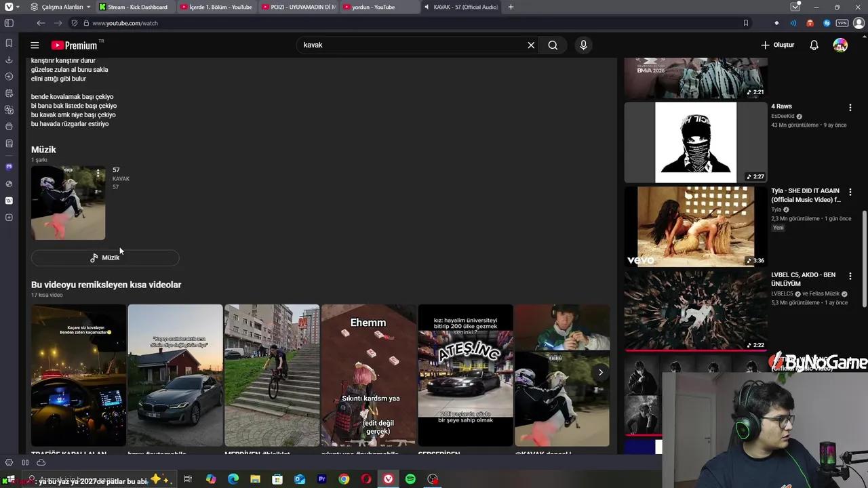Open the browser profile avatar

859,23
